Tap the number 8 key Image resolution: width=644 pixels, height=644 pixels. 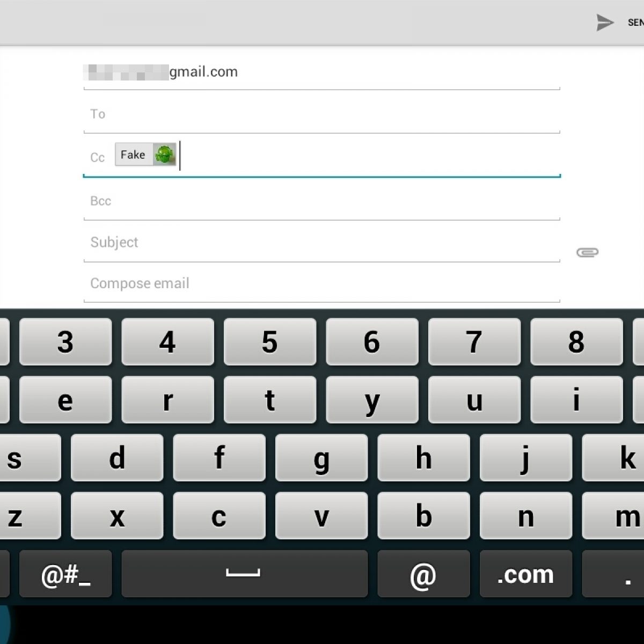(577, 342)
